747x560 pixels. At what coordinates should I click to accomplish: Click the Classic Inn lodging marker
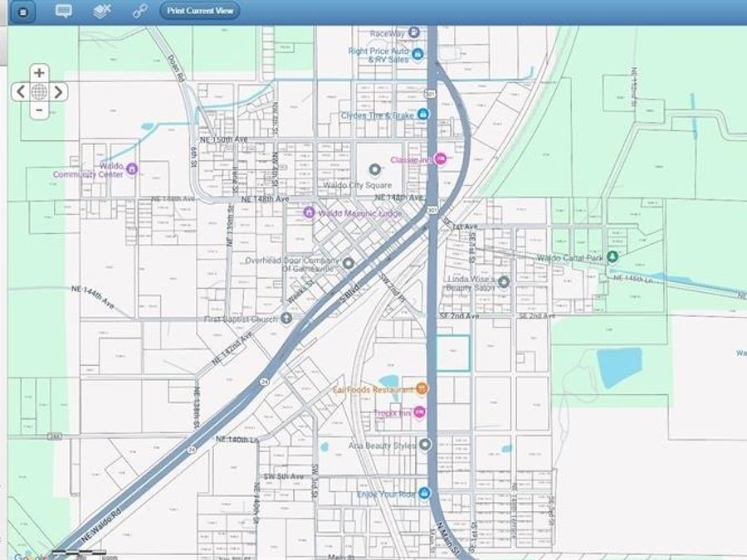(x=441, y=159)
